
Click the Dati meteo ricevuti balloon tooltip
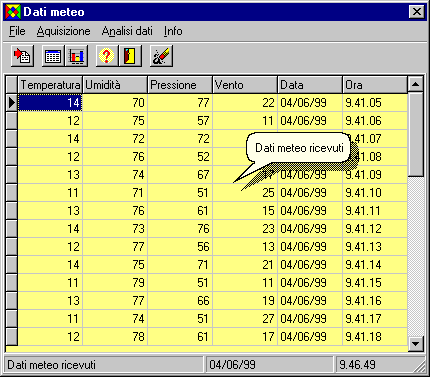coord(299,148)
